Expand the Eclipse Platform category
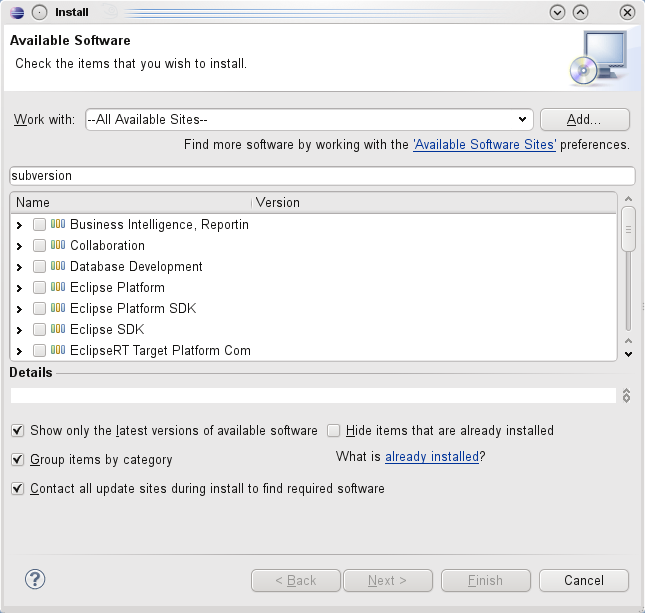This screenshot has width=645, height=613. click(x=19, y=288)
